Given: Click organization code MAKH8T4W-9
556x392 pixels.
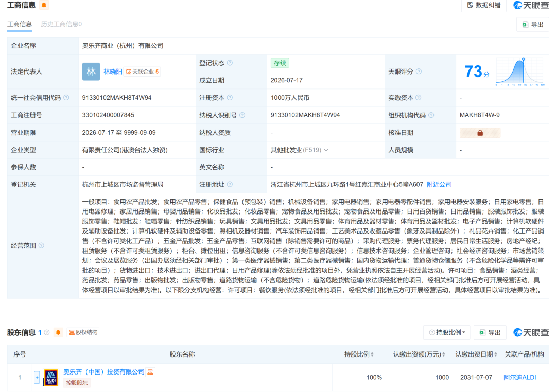Looking at the screenshot, I should tap(480, 115).
